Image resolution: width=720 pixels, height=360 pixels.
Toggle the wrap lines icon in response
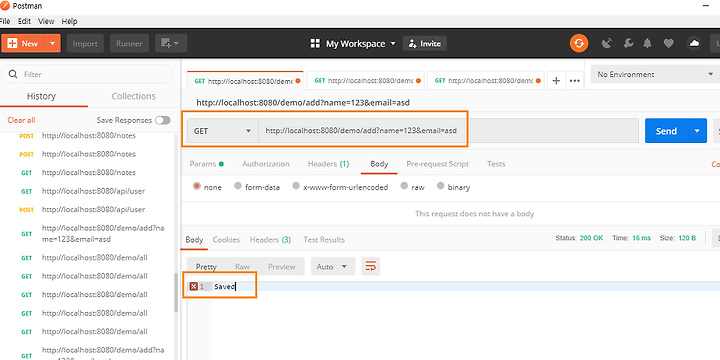371,266
